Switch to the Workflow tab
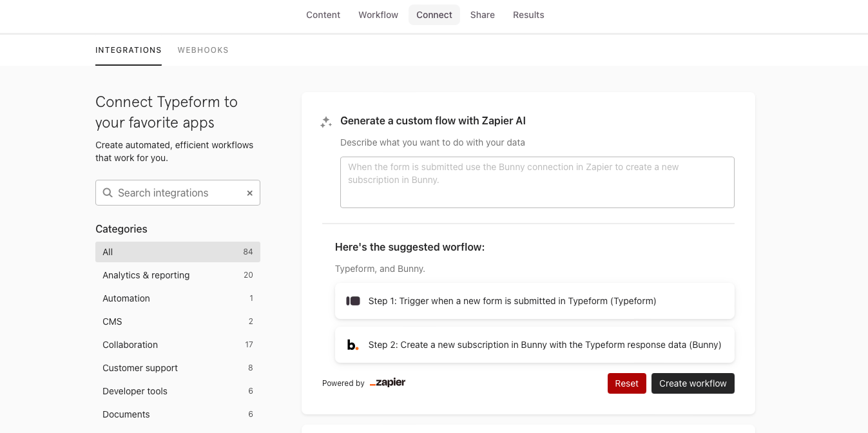This screenshot has height=433, width=868. tap(378, 14)
